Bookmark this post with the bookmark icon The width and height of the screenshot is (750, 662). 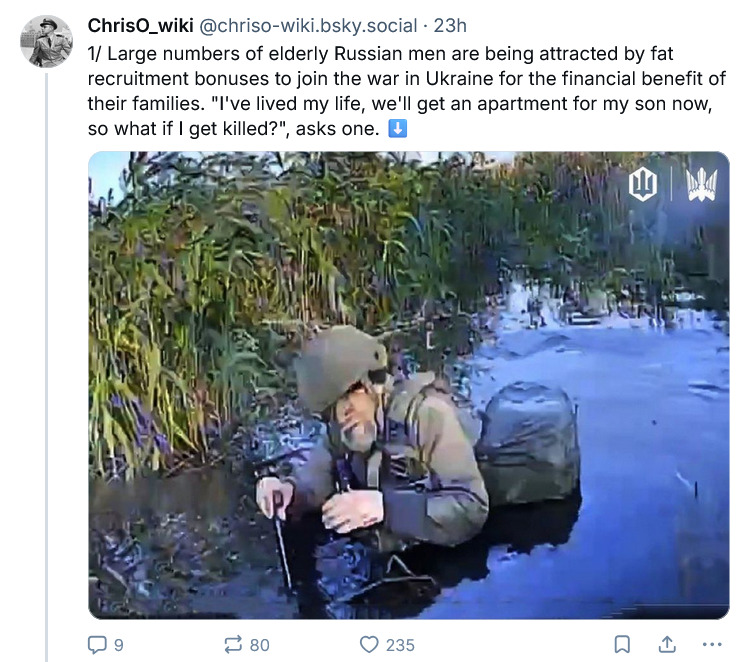point(621,645)
